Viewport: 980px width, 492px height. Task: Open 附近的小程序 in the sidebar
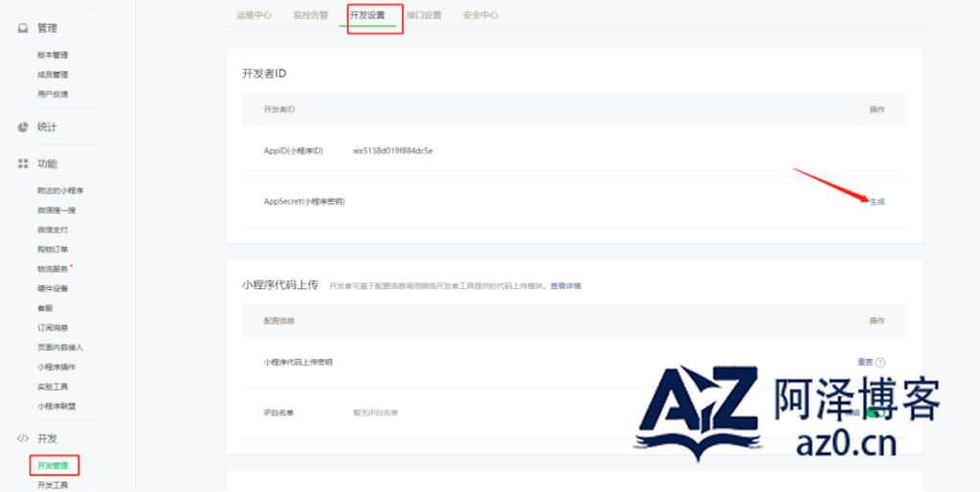coord(60,190)
